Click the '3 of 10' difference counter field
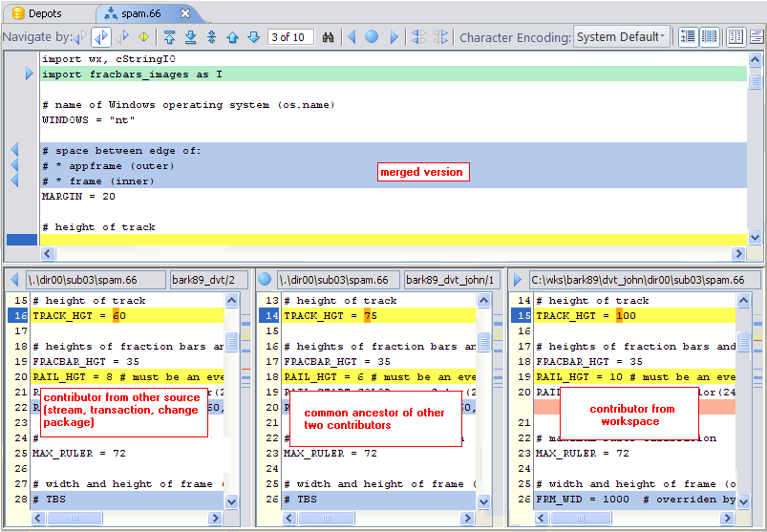Image resolution: width=767 pixels, height=532 pixels. coord(291,37)
